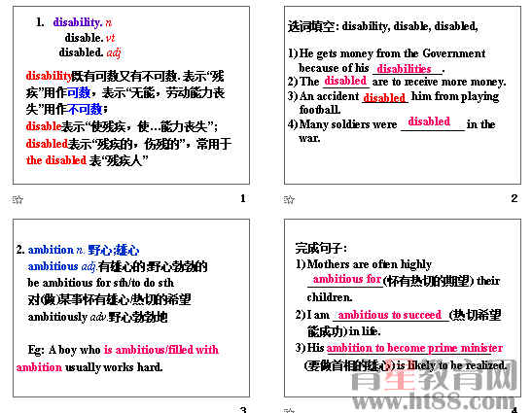Viewport: 532px width, 413px height.
Task: Click the blue '不可数' text on slide 1
Action: 85,109
